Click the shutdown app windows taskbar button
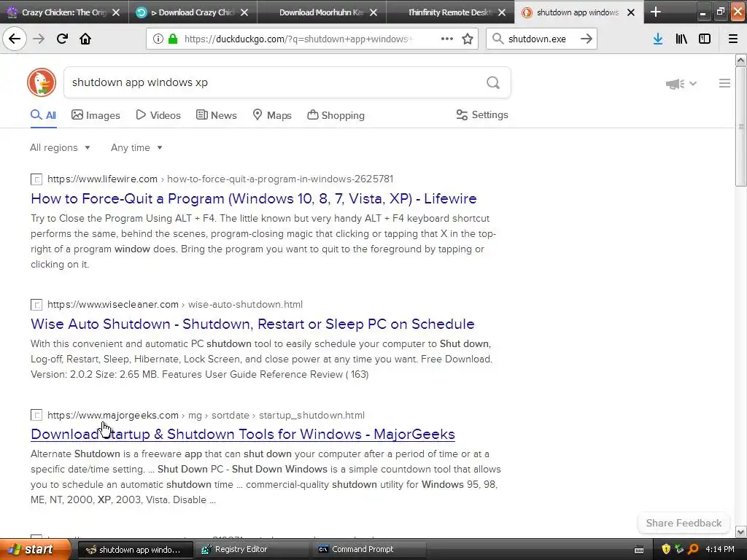The image size is (747, 560). coord(135,550)
